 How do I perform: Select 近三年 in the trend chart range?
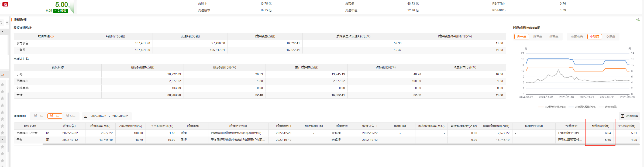point(538,37)
